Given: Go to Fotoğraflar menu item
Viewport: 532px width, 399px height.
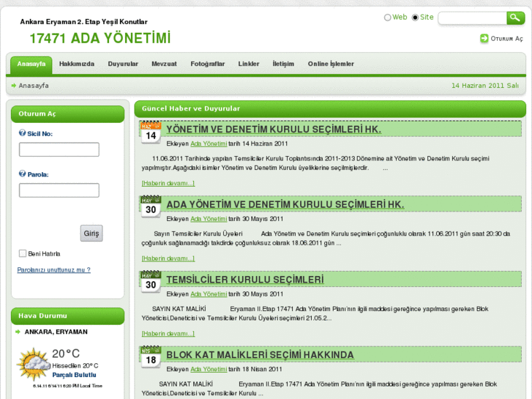Looking at the screenshot, I should (208, 64).
